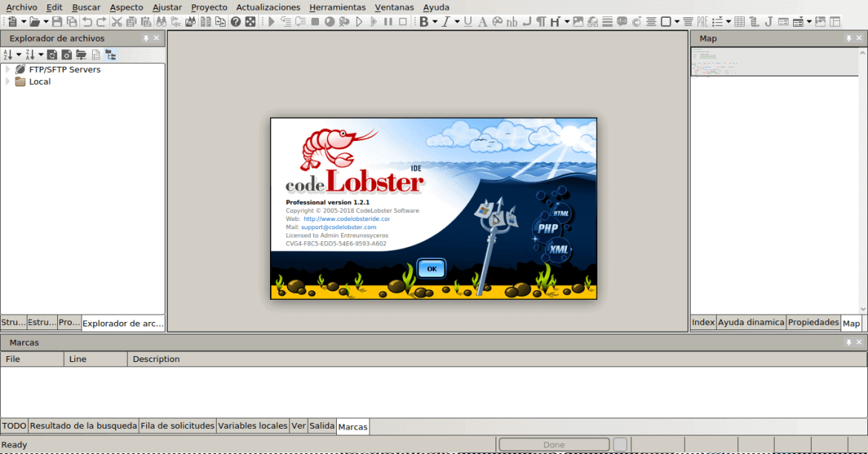Toggle pin on Explorador de archivos panel
Viewport: 868px width, 454px height.
point(146,38)
